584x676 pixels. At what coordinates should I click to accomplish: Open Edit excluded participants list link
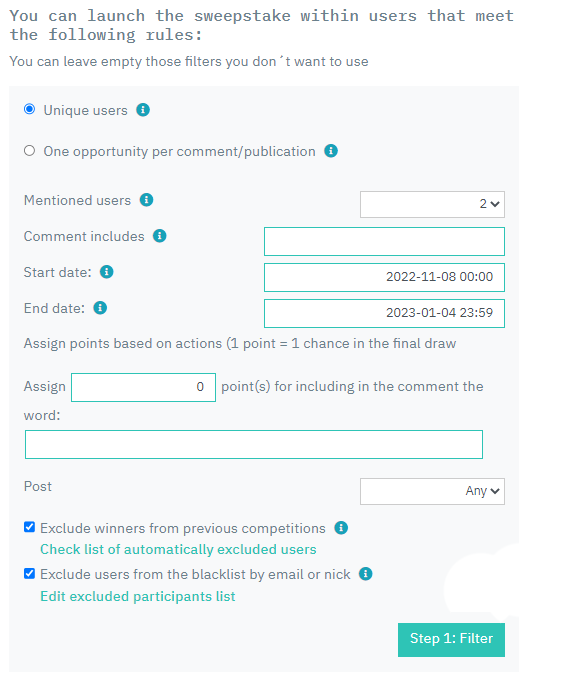point(138,596)
